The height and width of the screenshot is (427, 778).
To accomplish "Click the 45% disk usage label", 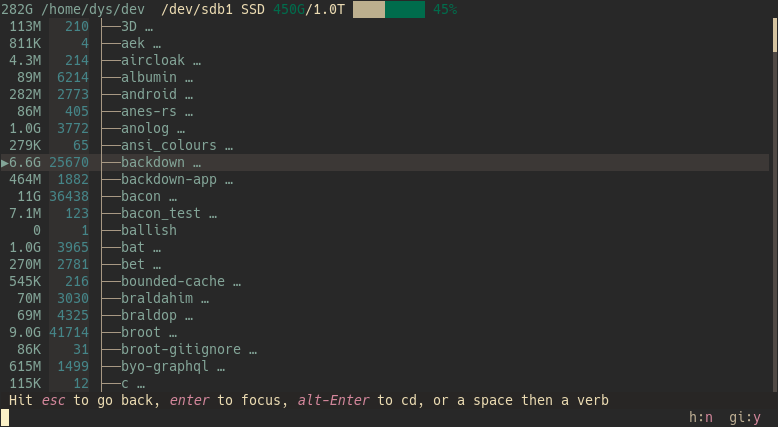I will [x=445, y=9].
